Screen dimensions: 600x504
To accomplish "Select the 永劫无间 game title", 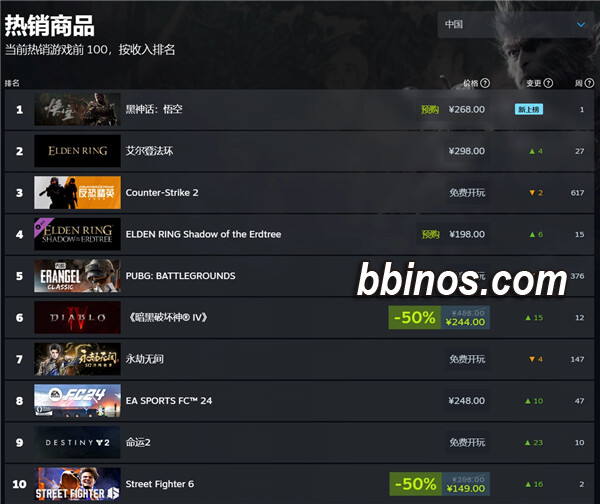I will [145, 359].
